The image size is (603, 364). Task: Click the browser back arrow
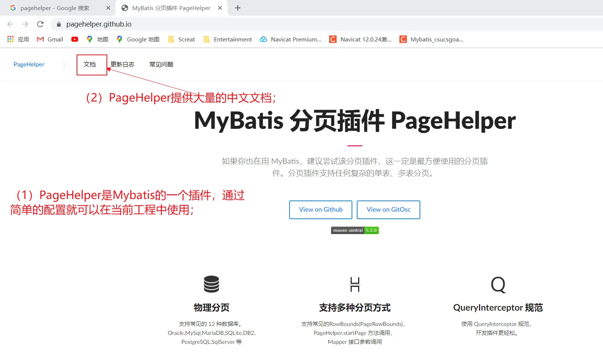point(10,24)
